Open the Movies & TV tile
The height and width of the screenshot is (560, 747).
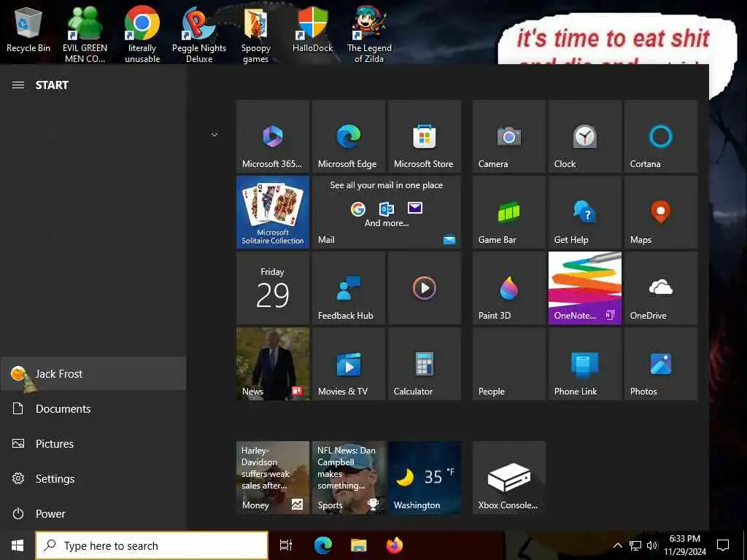(x=348, y=364)
